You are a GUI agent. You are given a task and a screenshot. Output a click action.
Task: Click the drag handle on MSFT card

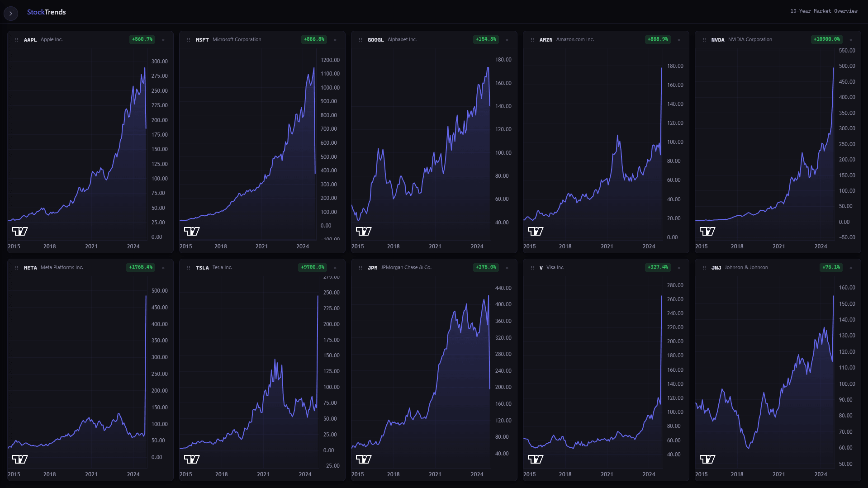[189, 40]
